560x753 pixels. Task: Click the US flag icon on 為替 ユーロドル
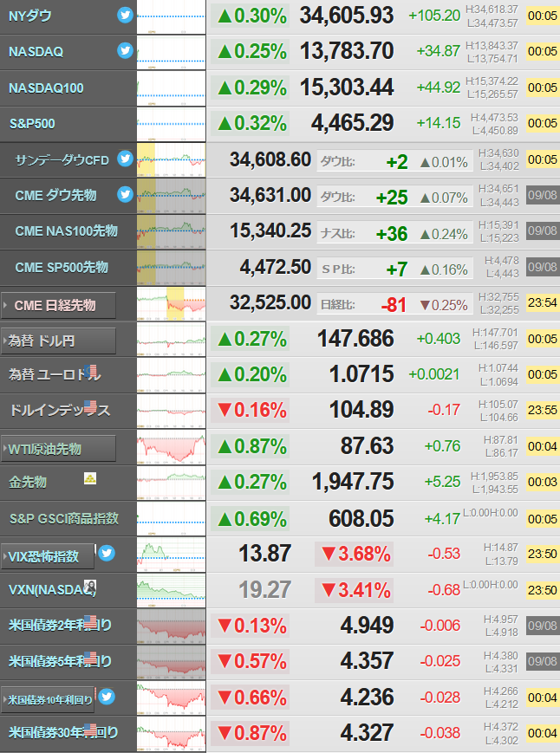90,371
